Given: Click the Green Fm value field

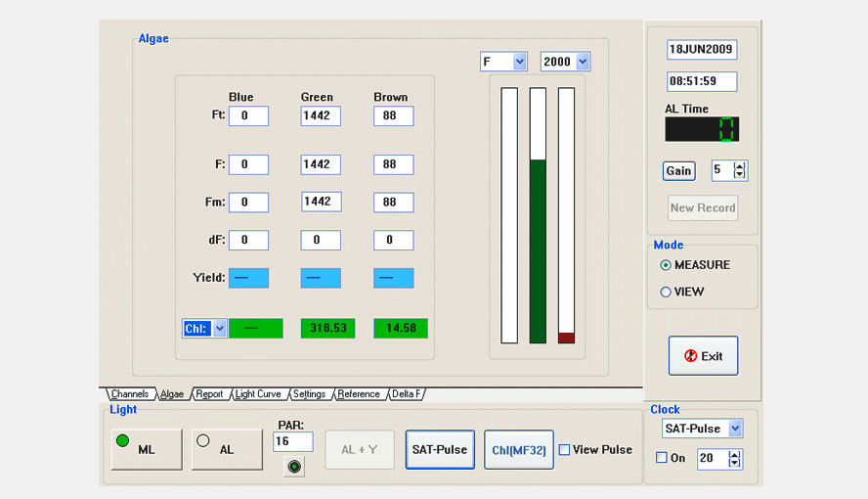Looking at the screenshot, I should click(x=321, y=202).
